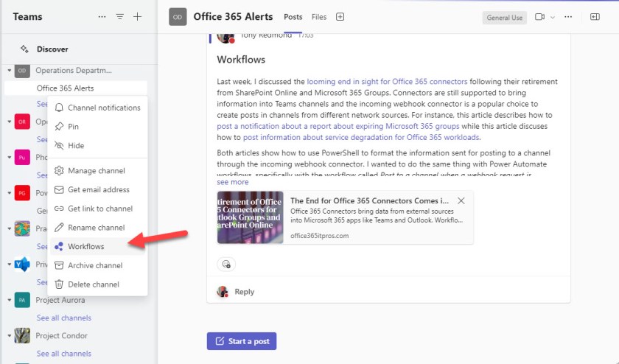The image size is (619, 364).
Task: Click the red OR team avatar
Action: (x=22, y=122)
